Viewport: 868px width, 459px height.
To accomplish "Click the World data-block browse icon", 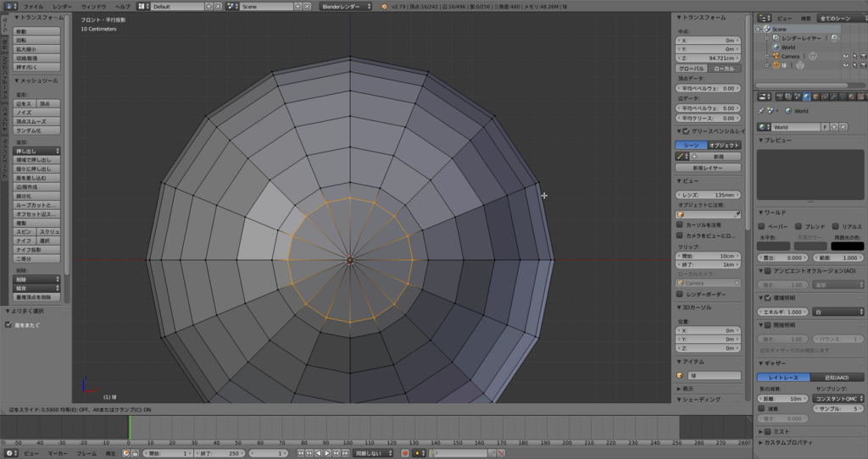I will (x=765, y=127).
